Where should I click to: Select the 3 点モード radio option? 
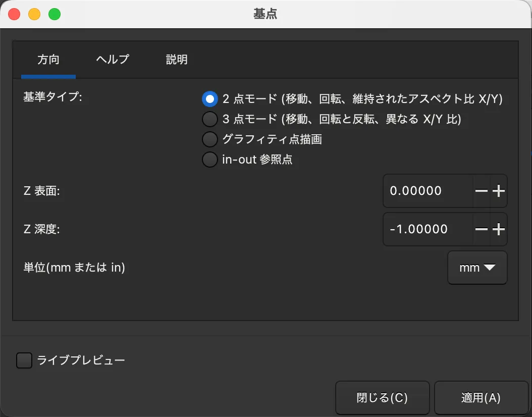coord(209,119)
